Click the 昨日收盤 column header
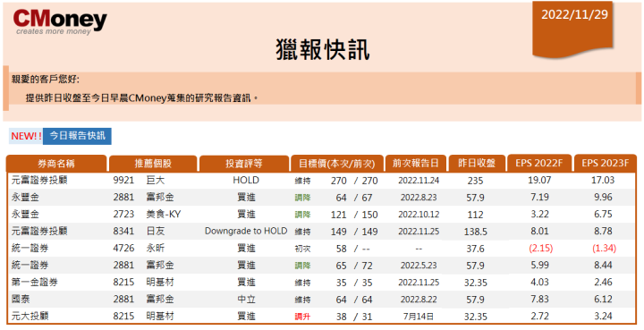The image size is (644, 330). click(x=477, y=164)
